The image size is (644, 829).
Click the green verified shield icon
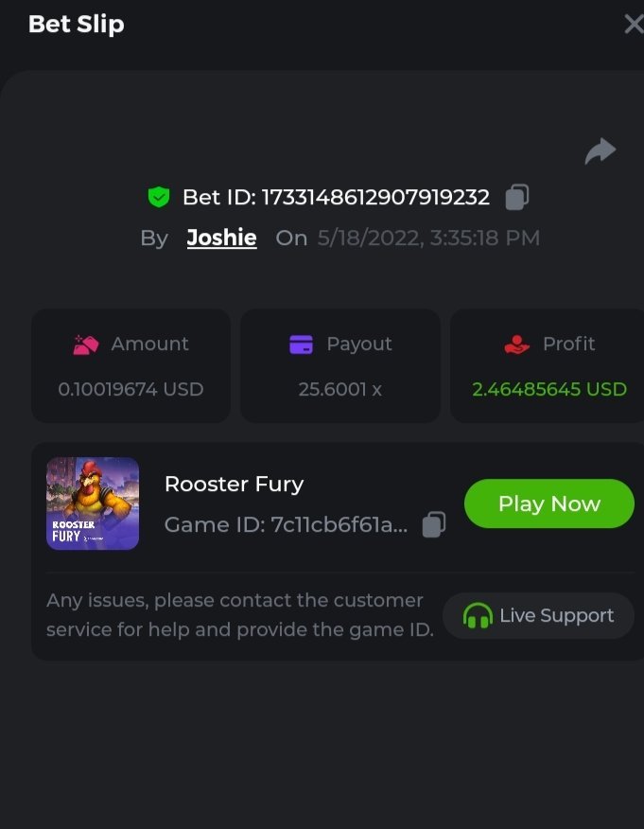pyautogui.click(x=159, y=197)
